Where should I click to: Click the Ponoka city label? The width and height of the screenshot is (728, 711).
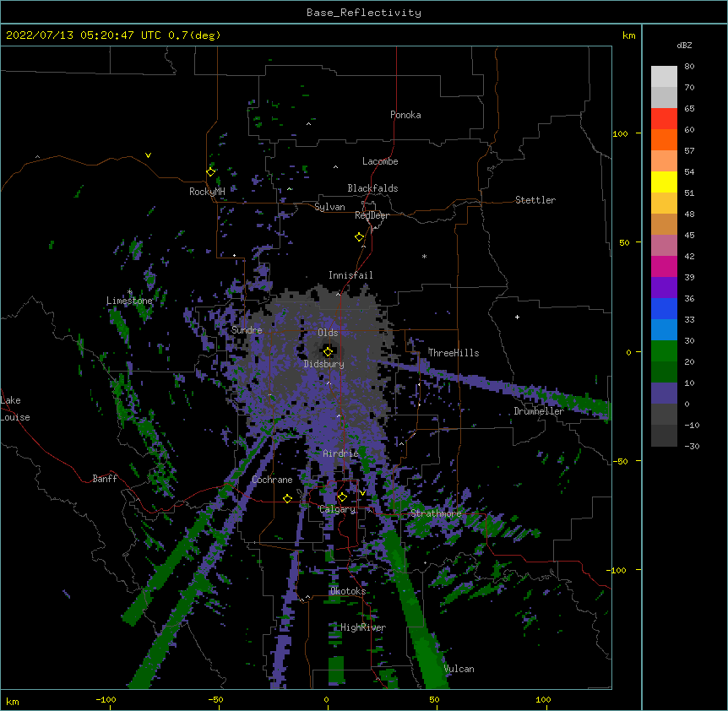tap(405, 115)
